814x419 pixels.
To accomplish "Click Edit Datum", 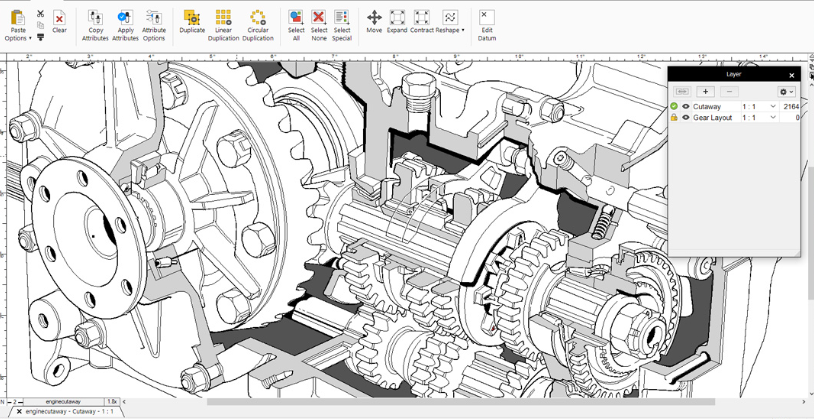I will point(486,25).
